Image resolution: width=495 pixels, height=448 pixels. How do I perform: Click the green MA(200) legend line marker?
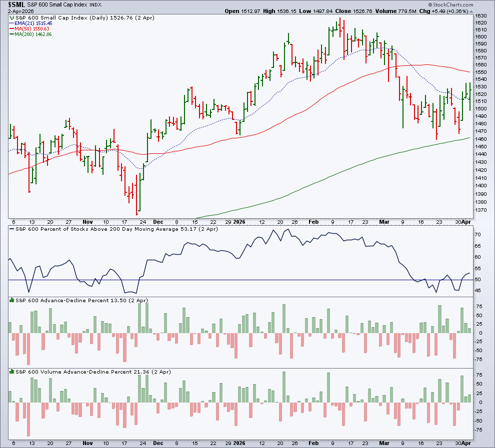click(x=11, y=34)
